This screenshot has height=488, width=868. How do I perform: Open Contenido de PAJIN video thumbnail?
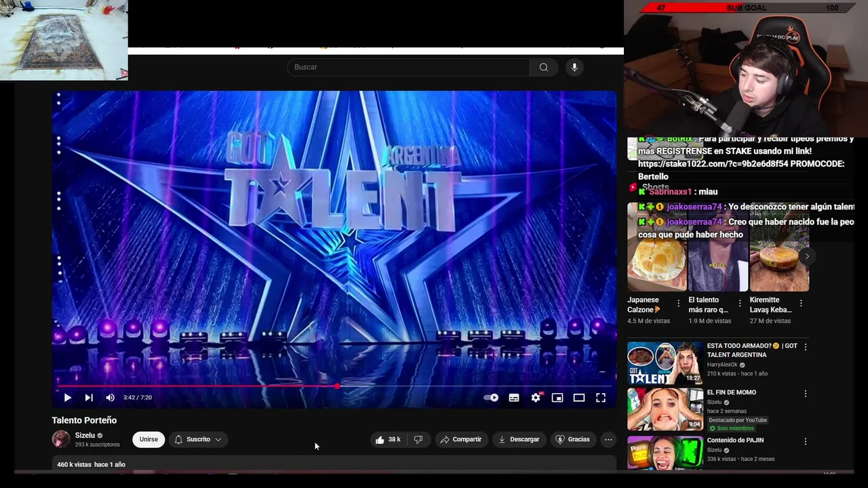point(665,453)
